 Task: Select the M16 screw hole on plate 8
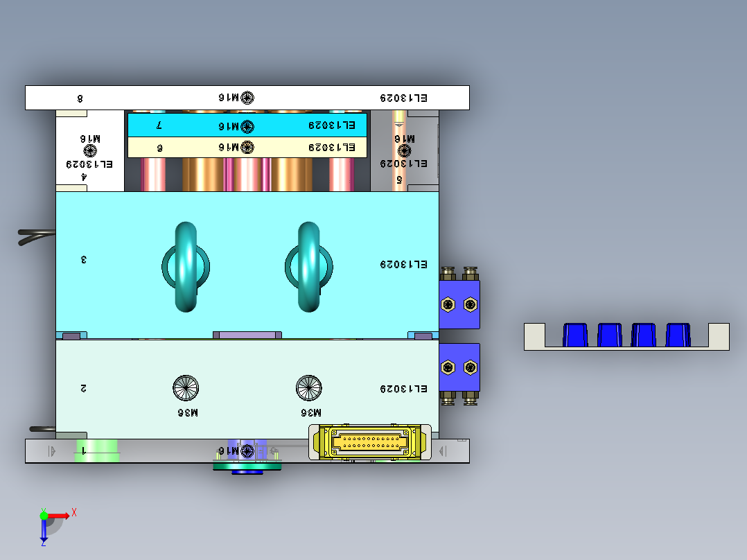247,98
